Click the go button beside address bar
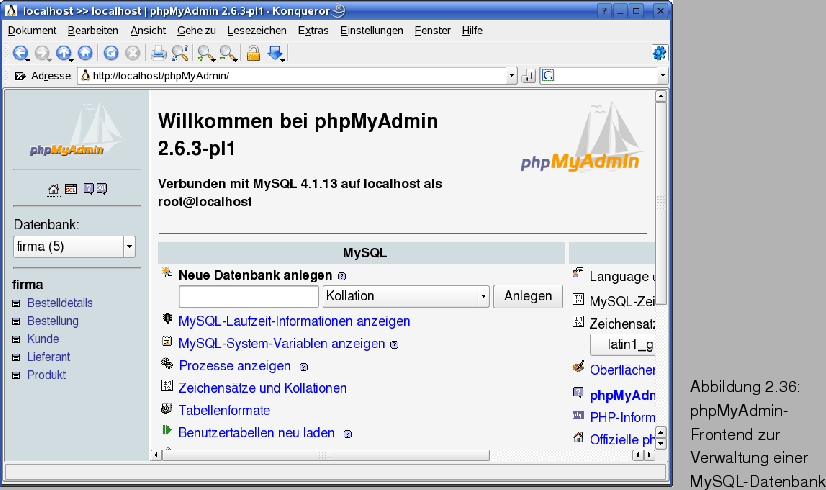 pyautogui.click(x=528, y=76)
